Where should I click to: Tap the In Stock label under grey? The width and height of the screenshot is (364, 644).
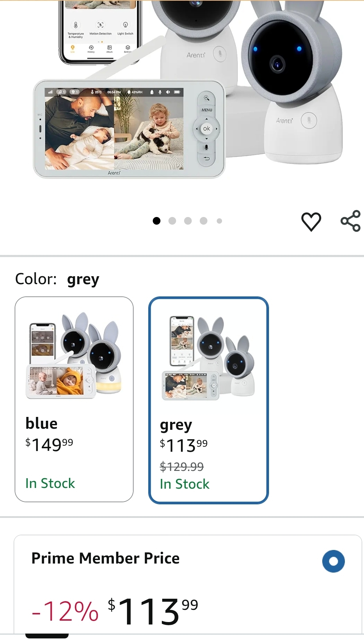click(x=184, y=484)
